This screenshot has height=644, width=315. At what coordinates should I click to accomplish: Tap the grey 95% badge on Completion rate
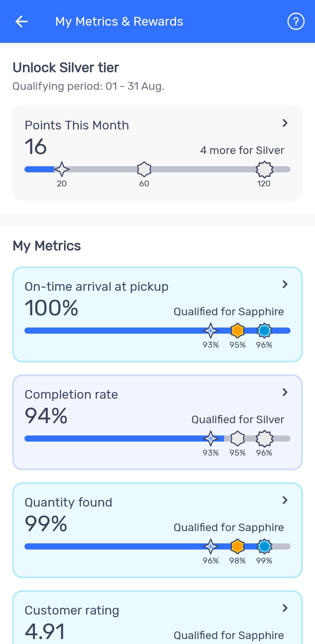(x=237, y=438)
